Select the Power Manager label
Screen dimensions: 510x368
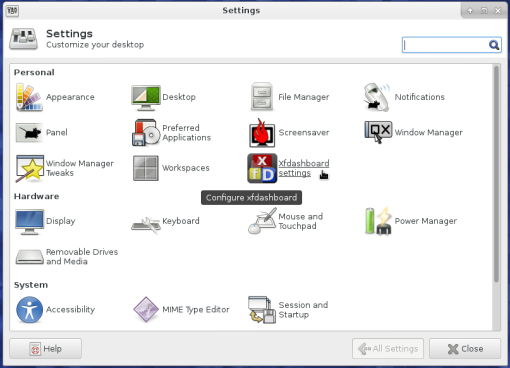[426, 221]
